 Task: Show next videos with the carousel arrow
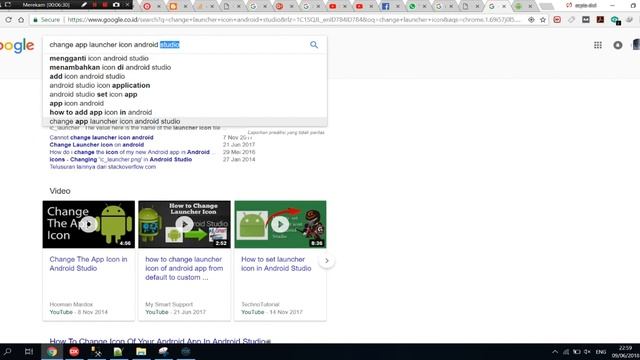[x=327, y=260]
